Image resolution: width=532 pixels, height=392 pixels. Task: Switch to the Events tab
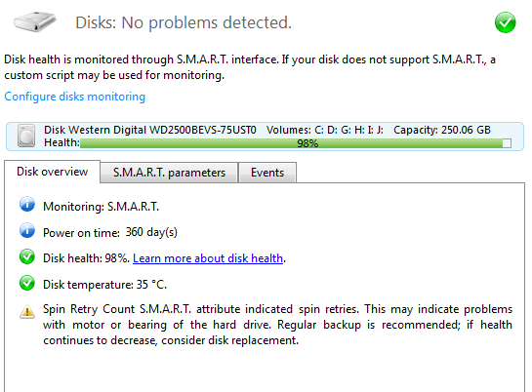pos(267,173)
